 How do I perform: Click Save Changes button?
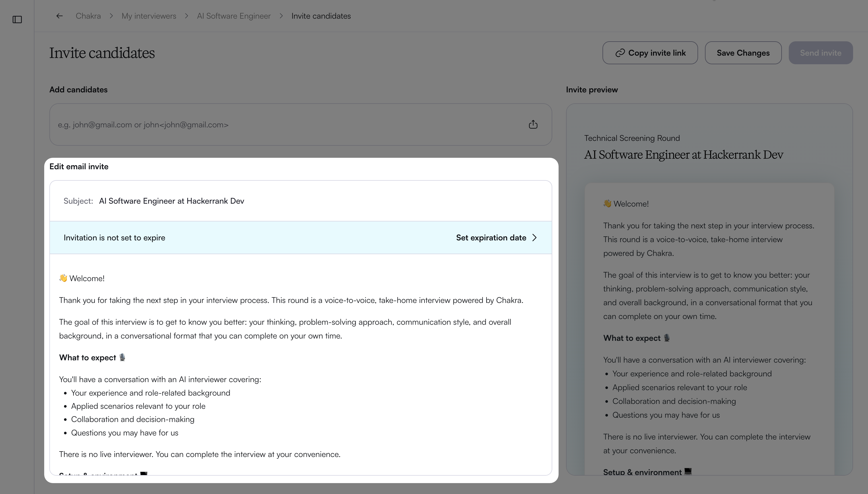(743, 53)
